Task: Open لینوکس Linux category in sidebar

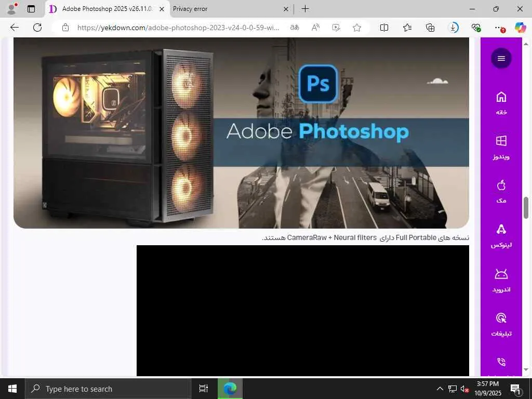Action: [501, 236]
